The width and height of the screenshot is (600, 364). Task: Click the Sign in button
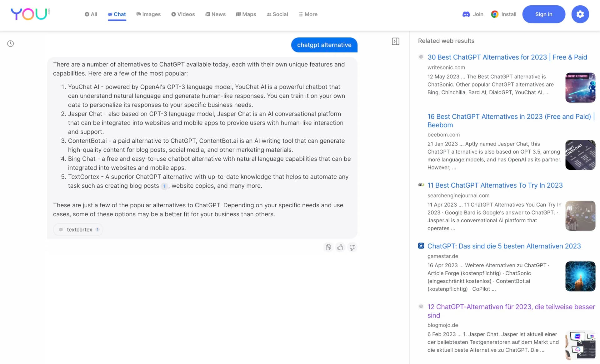[543, 14]
